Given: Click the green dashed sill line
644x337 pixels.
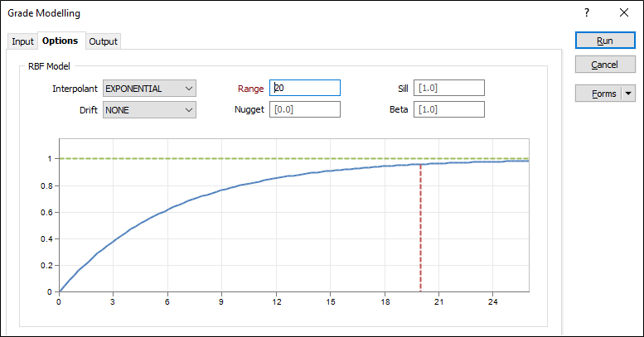Looking at the screenshot, I should coord(294,158).
